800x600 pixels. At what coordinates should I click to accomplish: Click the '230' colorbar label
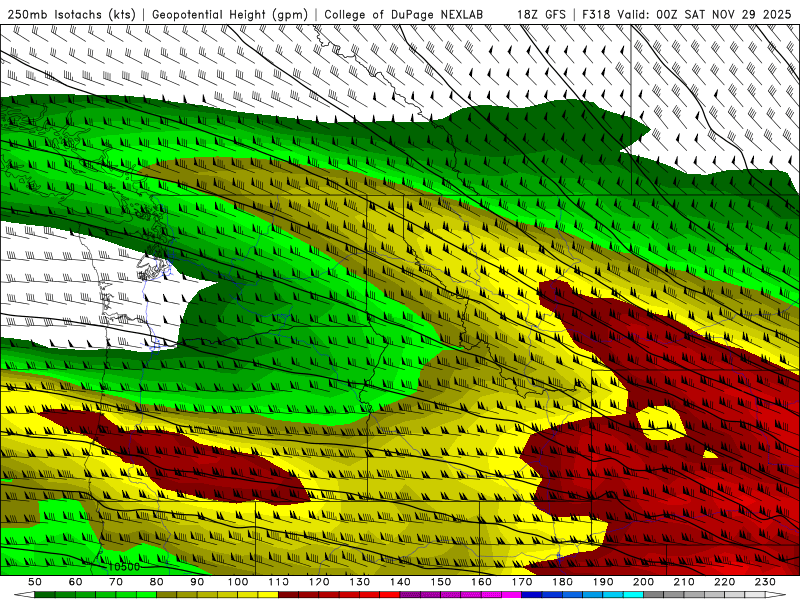click(765, 582)
